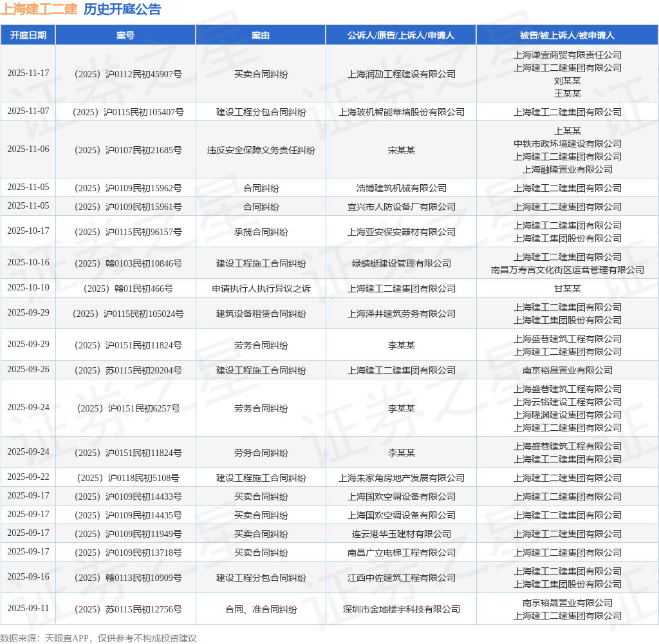Click plaintiff 宋某某
Image resolution: width=659 pixels, height=644 pixels.
(402, 150)
